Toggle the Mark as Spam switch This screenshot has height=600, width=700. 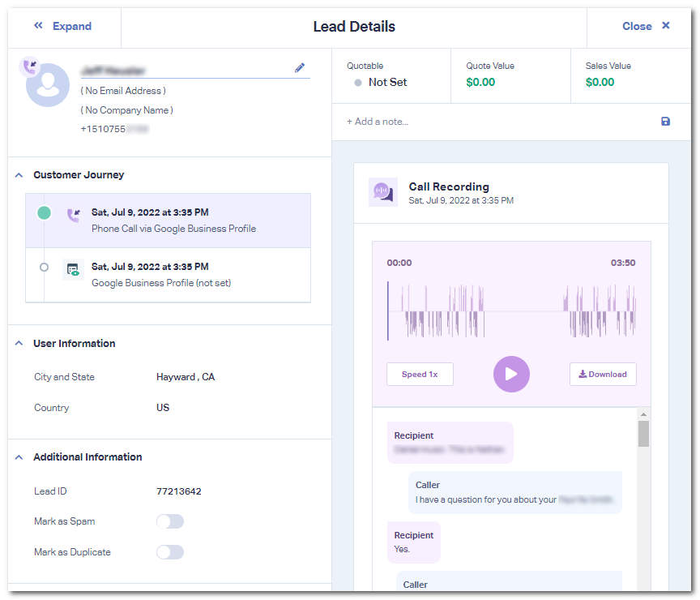coord(170,521)
